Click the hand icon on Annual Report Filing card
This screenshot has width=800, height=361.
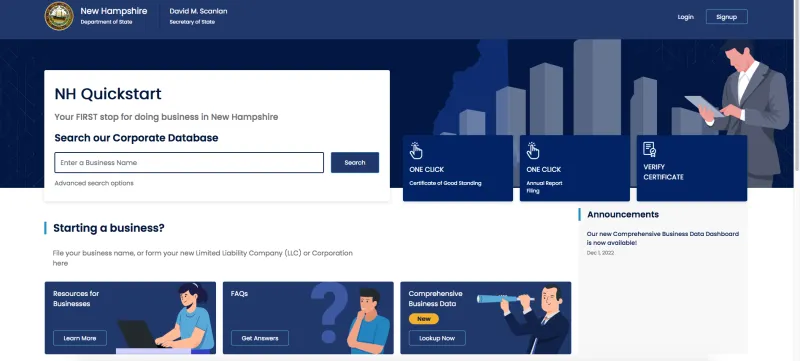tap(533, 150)
